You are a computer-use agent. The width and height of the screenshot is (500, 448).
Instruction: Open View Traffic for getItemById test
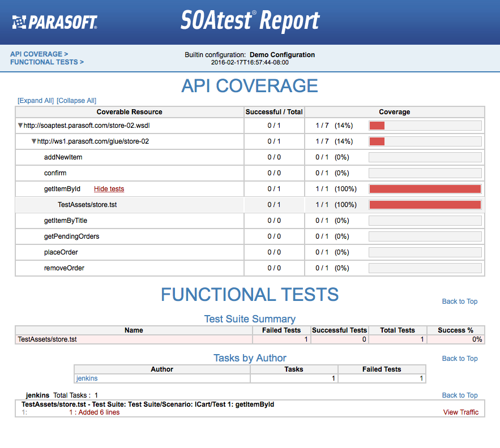coord(461,412)
